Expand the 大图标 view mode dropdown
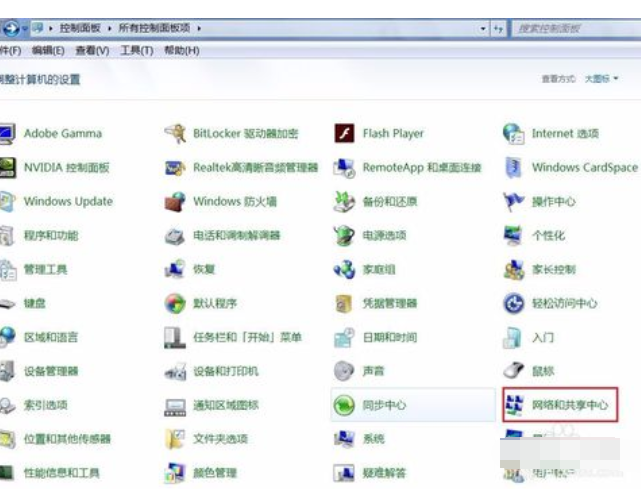Image resolution: width=641 pixels, height=489 pixels. click(602, 78)
